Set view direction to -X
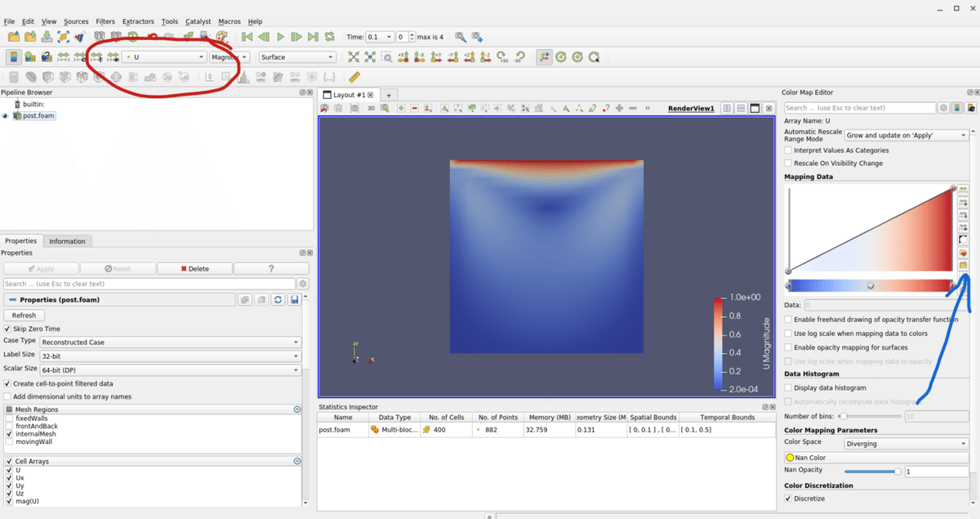This screenshot has height=519, width=980. (x=419, y=57)
